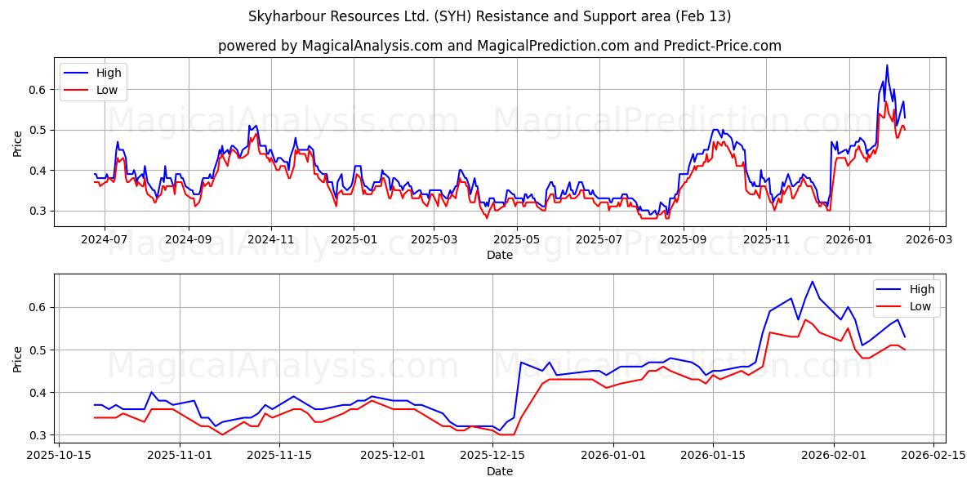Click the '2025-12-01' date tick label
980x490 pixels.
pyautogui.click(x=394, y=455)
